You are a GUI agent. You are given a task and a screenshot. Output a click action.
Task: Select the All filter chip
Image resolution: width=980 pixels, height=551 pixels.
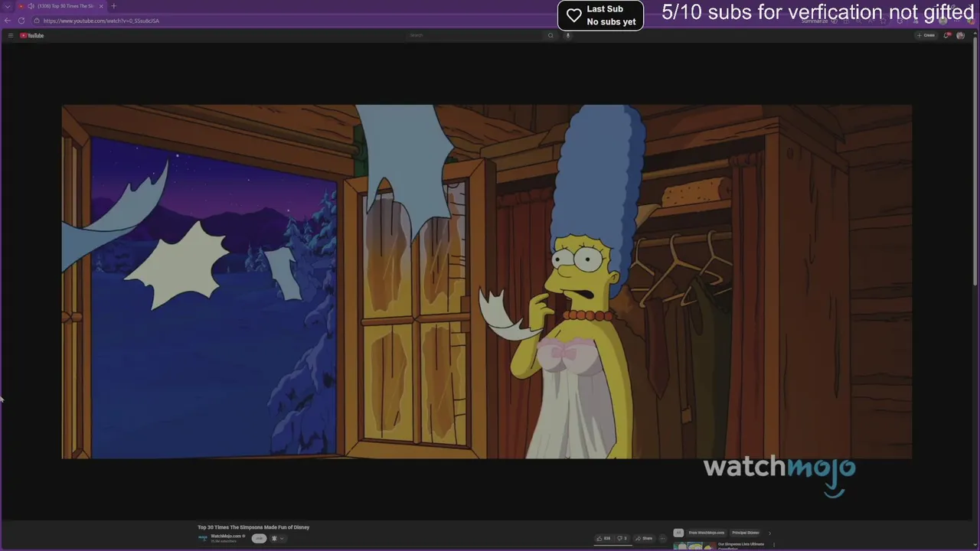[x=678, y=533]
